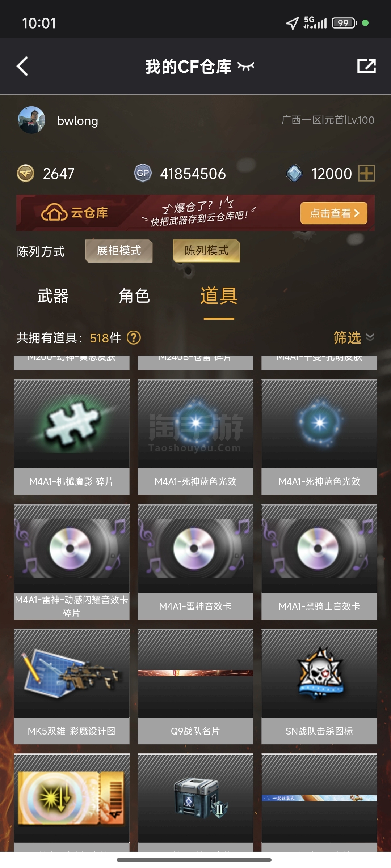
Task: Open the SN战队击杀图标 skull item
Action: coord(319,686)
